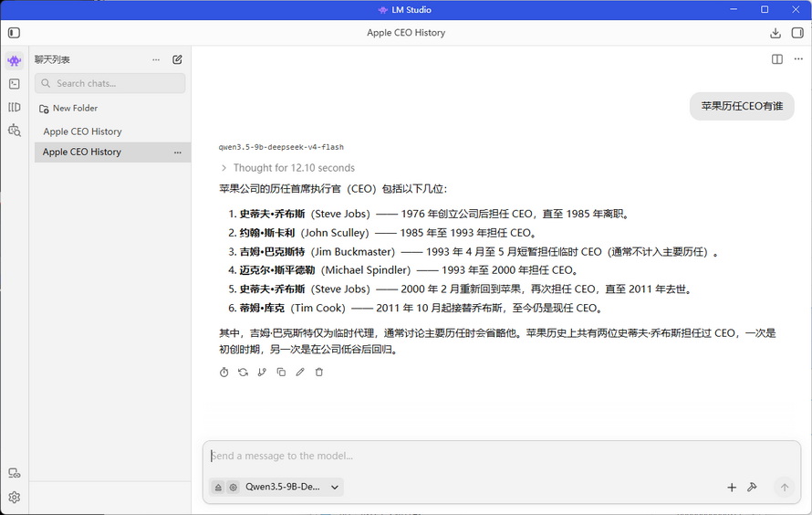The width and height of the screenshot is (812, 515).
Task: Open downloads icon in the top bar
Action: click(x=776, y=33)
